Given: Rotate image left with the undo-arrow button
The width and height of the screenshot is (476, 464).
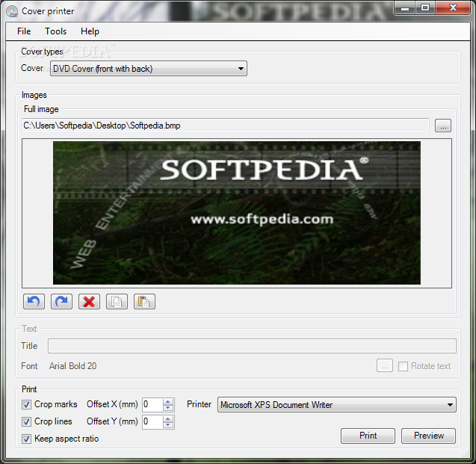Looking at the screenshot, I should (34, 301).
